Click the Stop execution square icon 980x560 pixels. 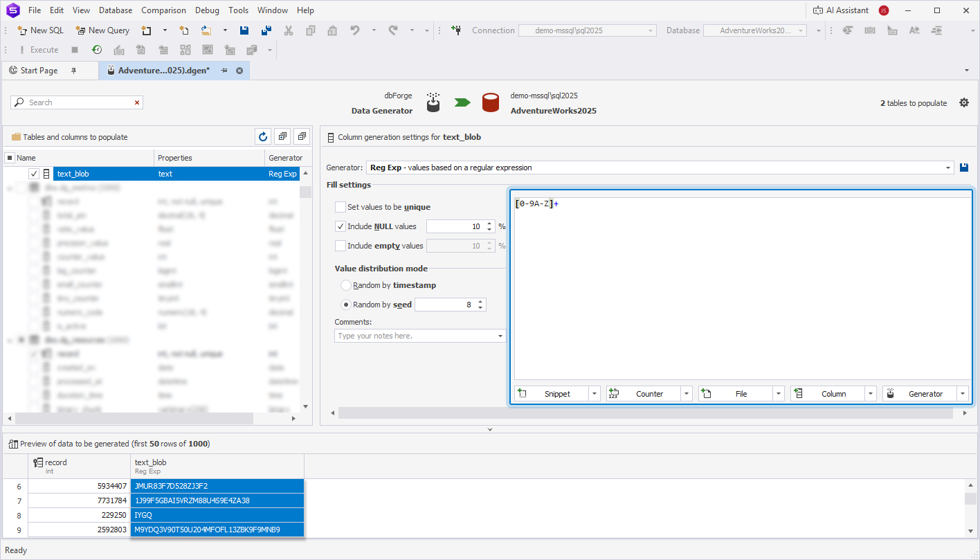coord(75,50)
